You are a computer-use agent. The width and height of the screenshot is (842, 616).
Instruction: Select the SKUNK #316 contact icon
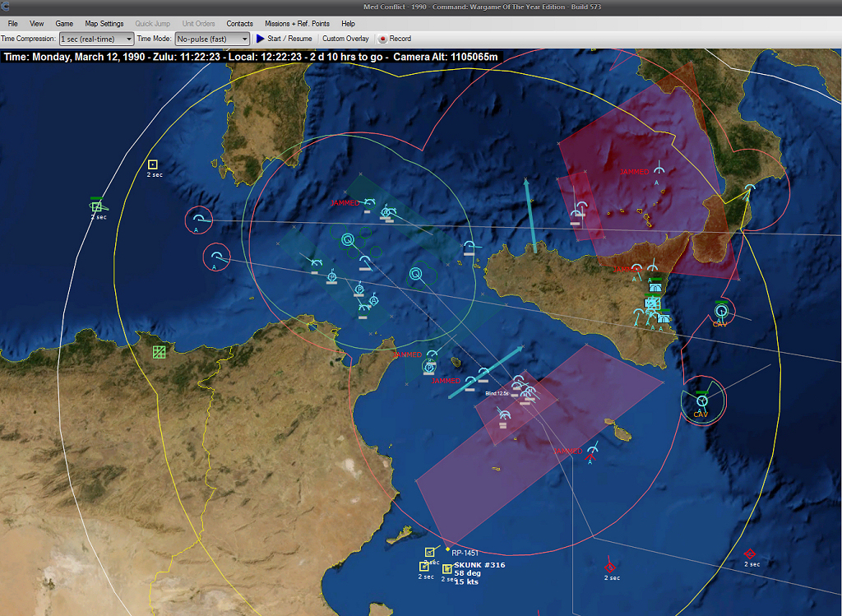446,569
